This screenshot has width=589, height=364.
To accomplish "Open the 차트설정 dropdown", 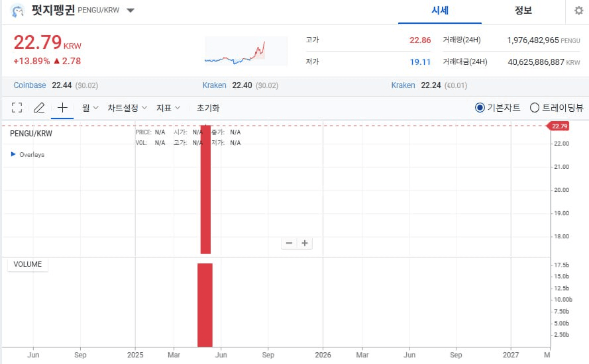I will point(127,108).
